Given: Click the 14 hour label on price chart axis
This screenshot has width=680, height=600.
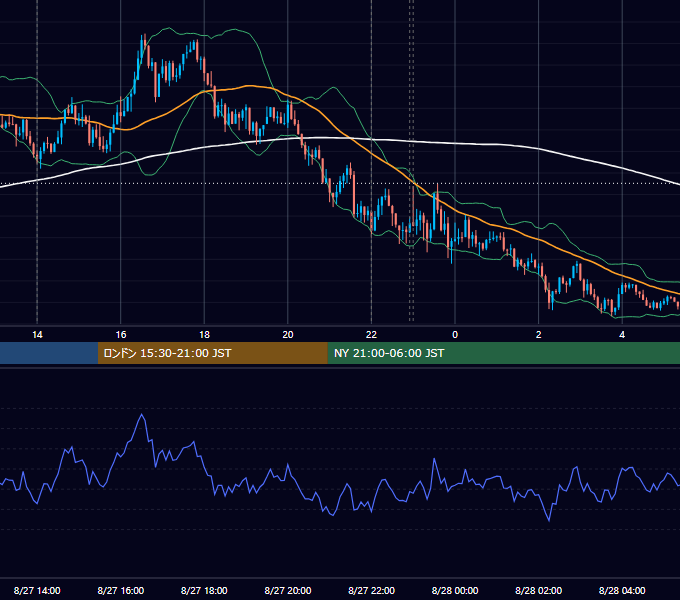Looking at the screenshot, I should 37,335.
